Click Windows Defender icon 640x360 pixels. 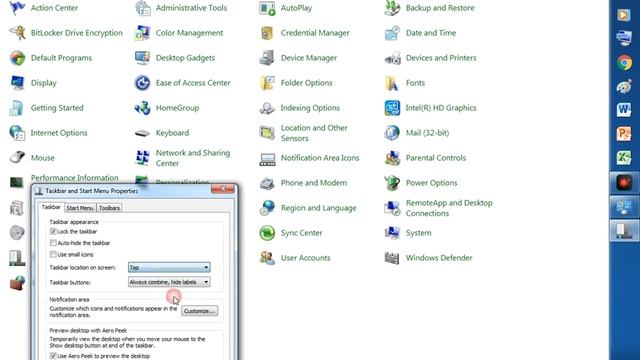[x=392, y=258]
